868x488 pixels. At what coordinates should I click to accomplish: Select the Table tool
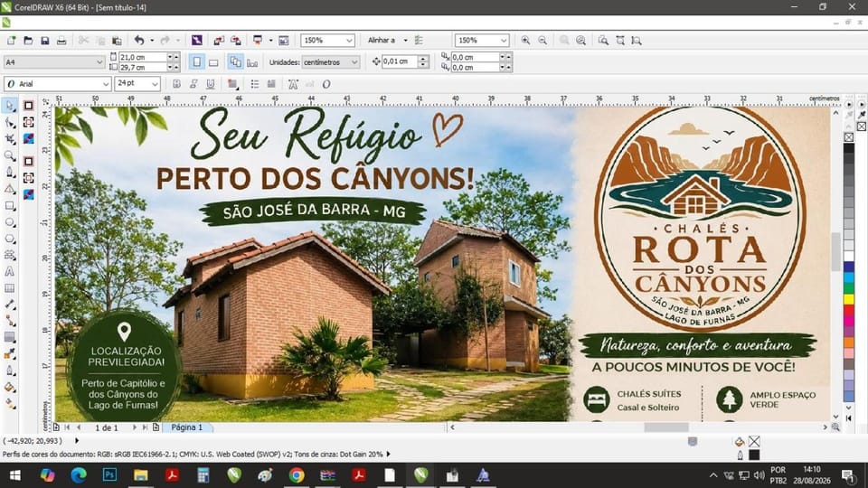10,288
